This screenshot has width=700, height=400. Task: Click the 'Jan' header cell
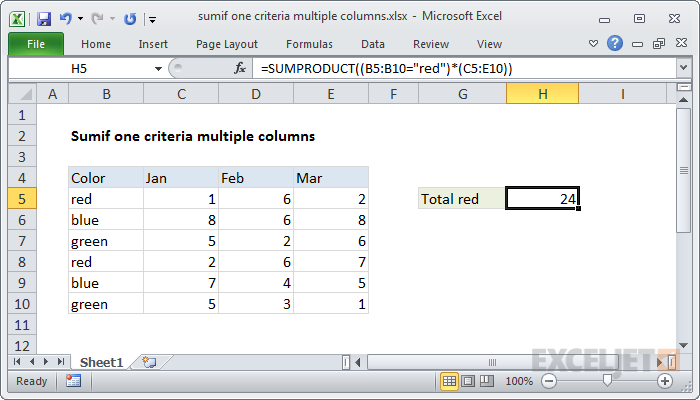181,178
